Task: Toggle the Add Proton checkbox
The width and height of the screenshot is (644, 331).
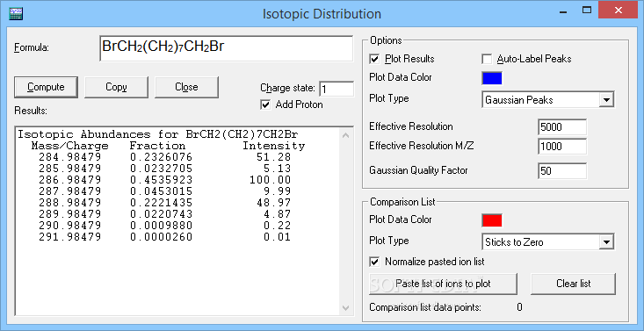Action: pyautogui.click(x=265, y=104)
